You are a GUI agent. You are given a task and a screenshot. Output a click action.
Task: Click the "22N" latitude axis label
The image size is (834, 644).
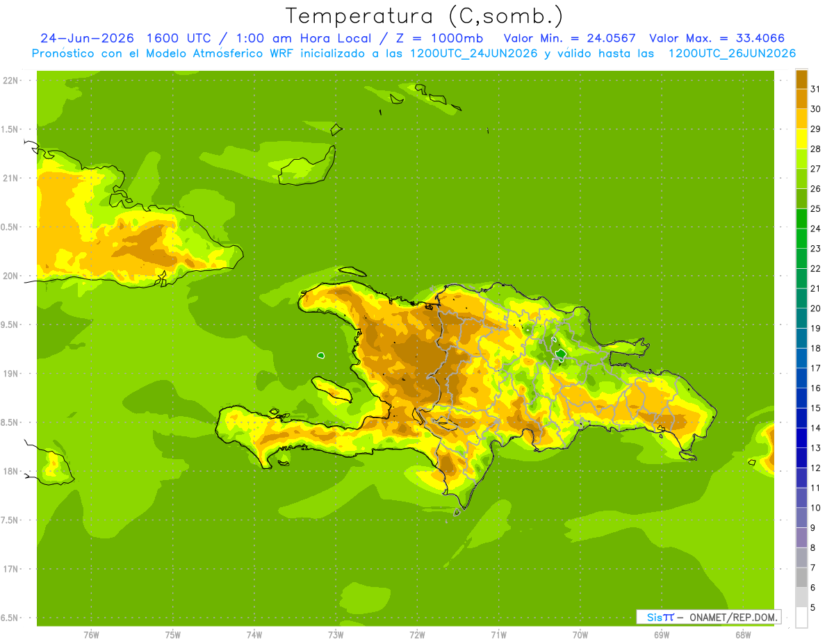(11, 81)
